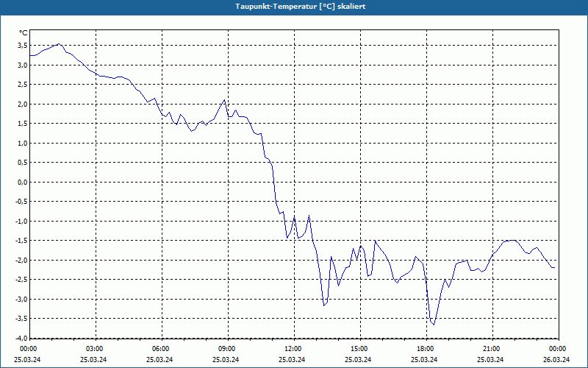Click the °C unit label

coord(24,33)
